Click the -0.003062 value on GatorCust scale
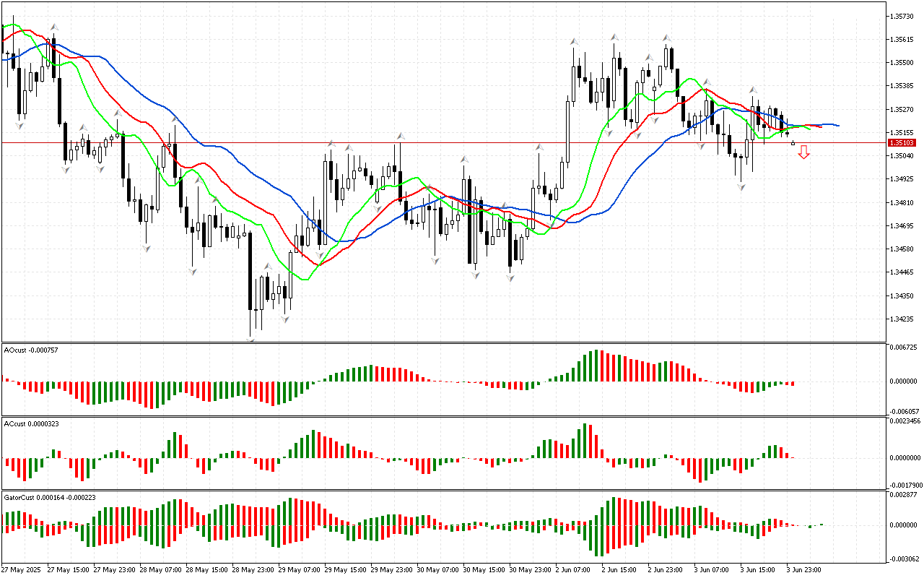Image resolution: width=924 pixels, height=578 pixels. point(905,558)
